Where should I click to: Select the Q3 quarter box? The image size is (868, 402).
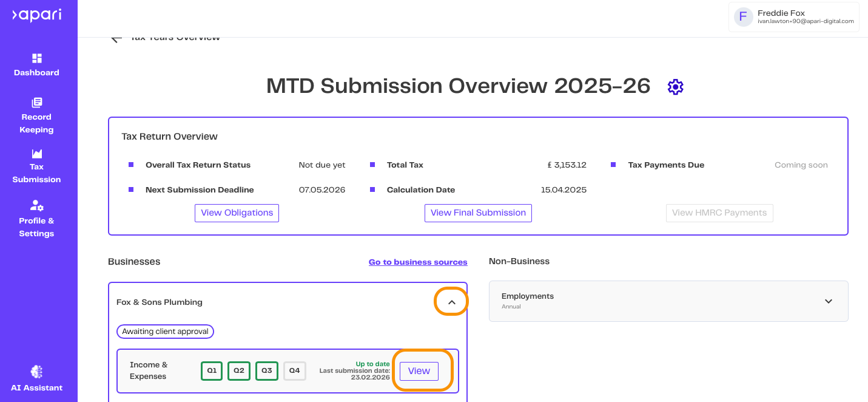click(267, 370)
